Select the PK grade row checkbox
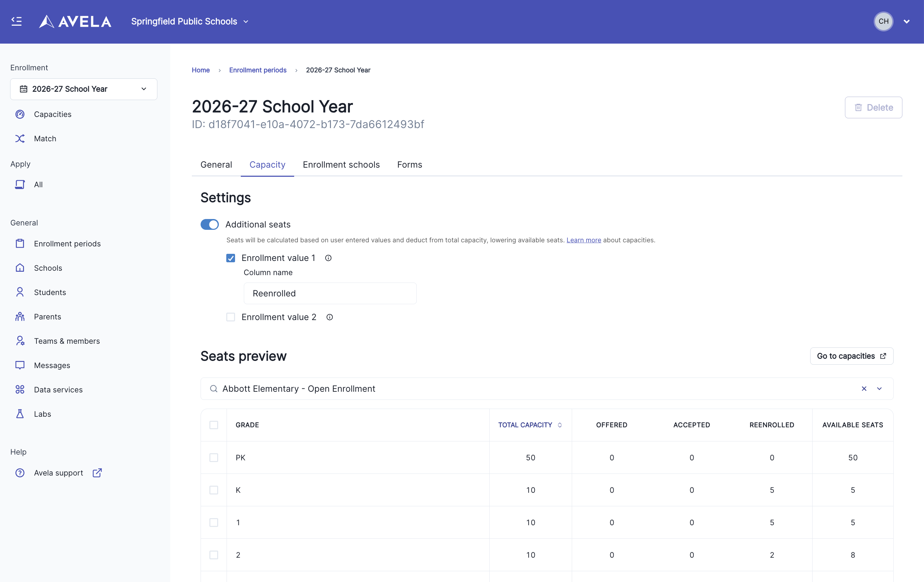 [214, 458]
